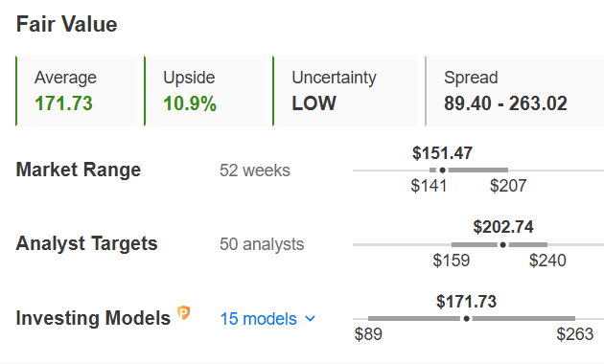Click the 50 analysts text
Viewport: 604px width, 364px height.
[x=262, y=244]
